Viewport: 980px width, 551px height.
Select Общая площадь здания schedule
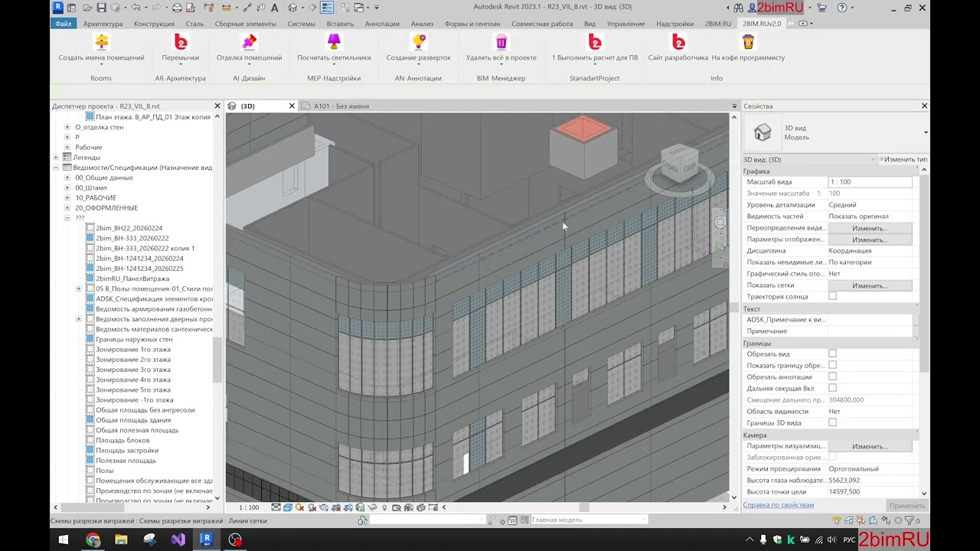[133, 420]
